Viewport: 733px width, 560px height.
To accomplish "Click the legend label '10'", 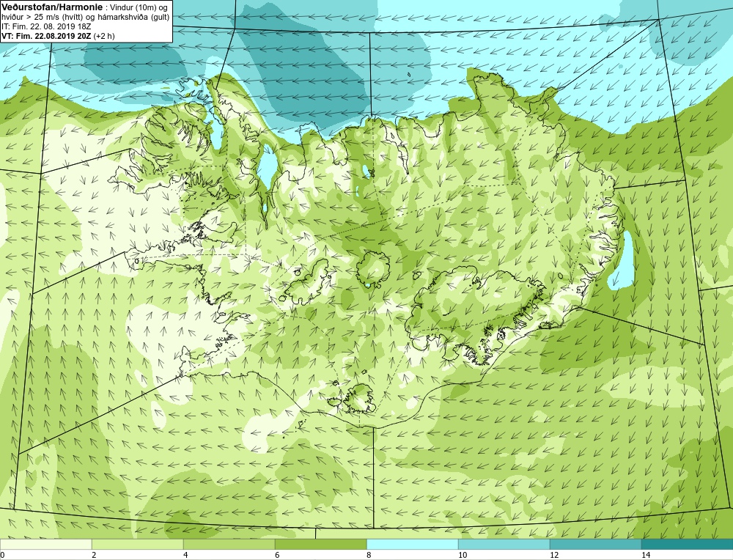I will click(463, 555).
